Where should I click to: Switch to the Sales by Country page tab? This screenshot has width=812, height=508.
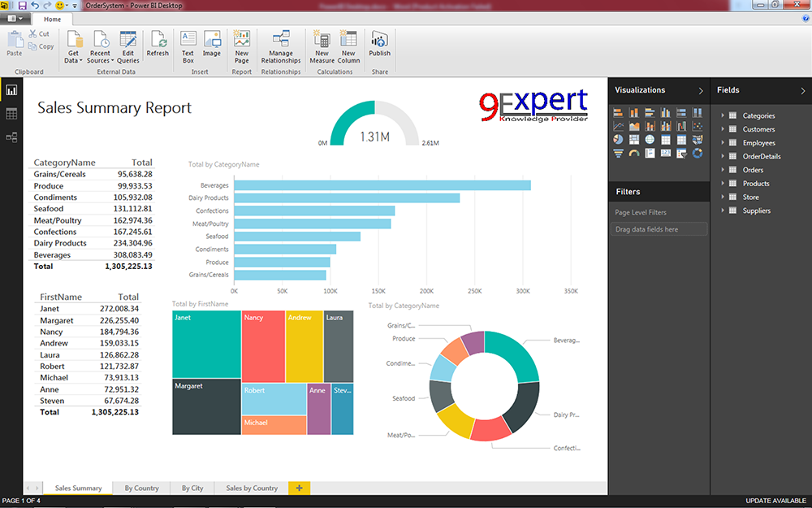(x=252, y=488)
